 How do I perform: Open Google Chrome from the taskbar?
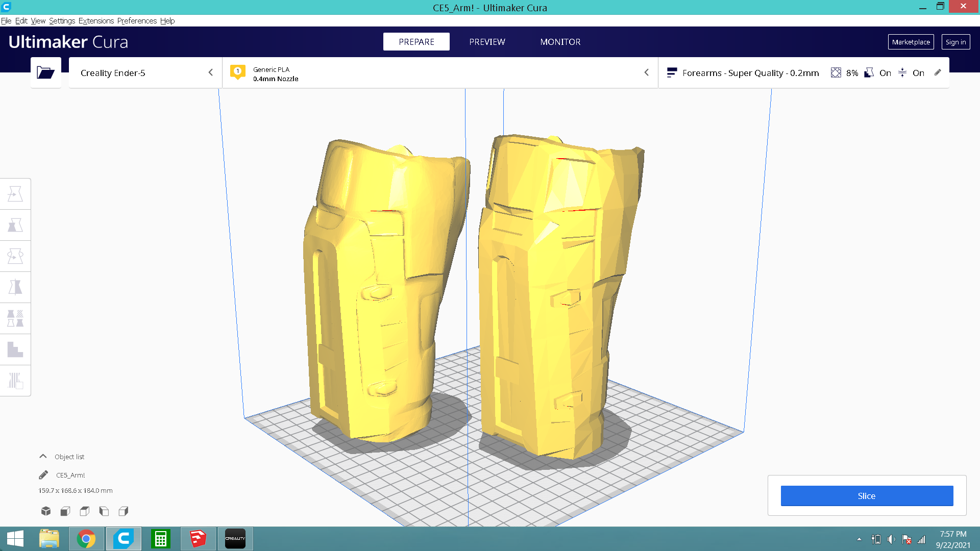(x=86, y=539)
